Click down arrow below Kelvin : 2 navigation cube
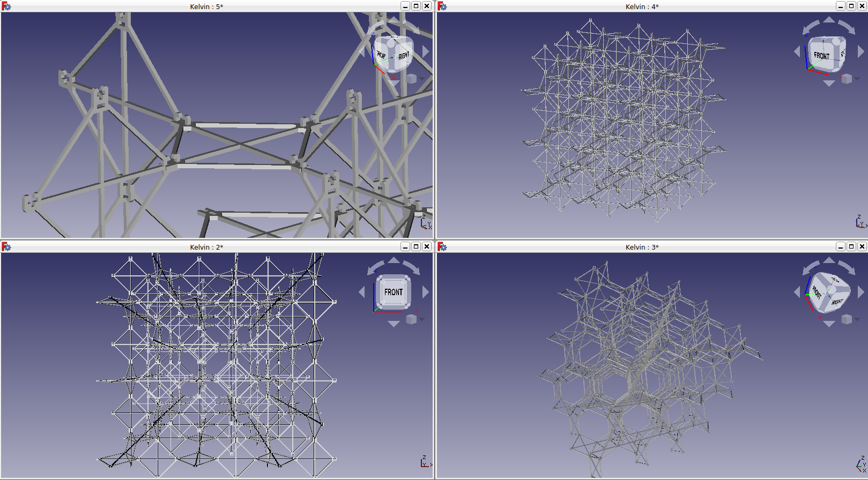 (x=394, y=324)
